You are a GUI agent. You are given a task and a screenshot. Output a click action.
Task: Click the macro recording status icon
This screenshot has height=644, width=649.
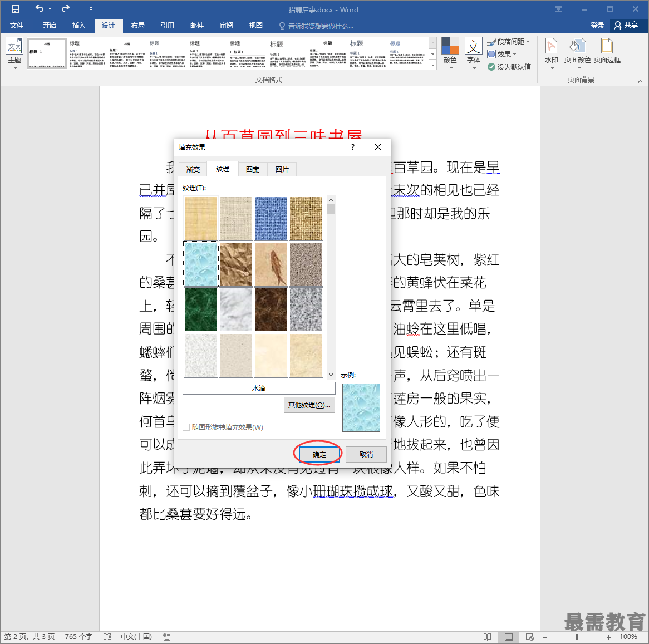pos(167,637)
